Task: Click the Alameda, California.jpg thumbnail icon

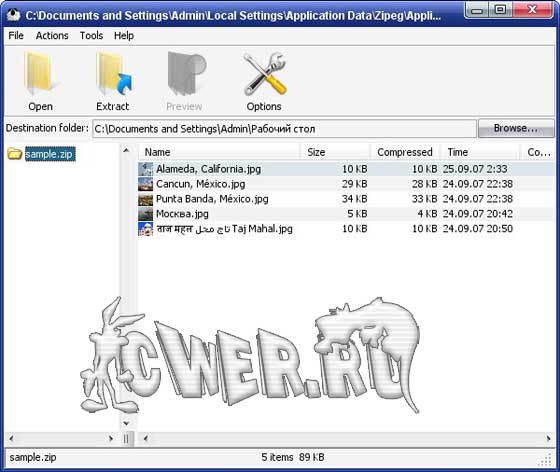Action: [145, 169]
